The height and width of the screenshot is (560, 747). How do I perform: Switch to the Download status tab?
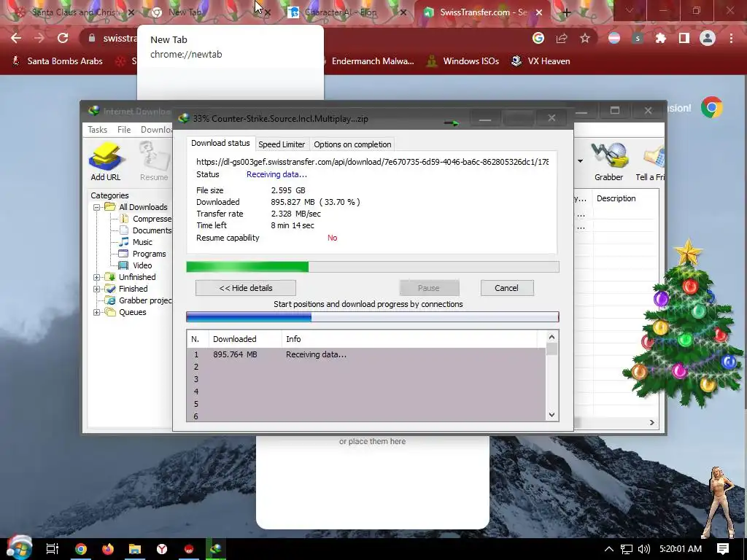tap(220, 143)
